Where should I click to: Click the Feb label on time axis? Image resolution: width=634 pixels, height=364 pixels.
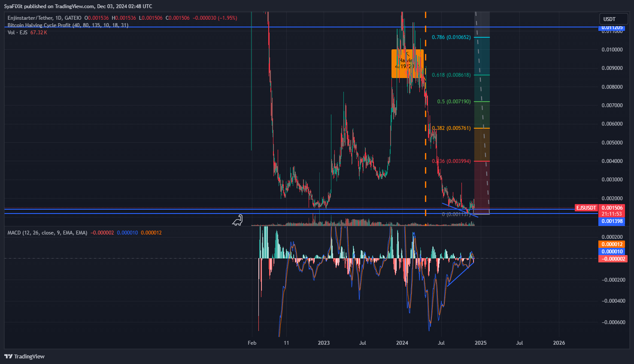pyautogui.click(x=252, y=343)
